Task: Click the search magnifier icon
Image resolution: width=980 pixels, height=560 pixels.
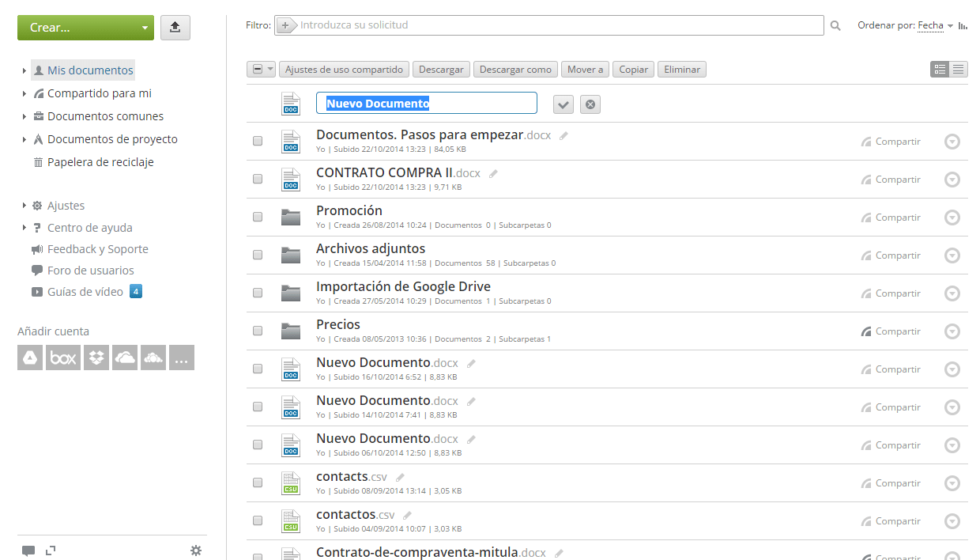Action: coord(836,26)
